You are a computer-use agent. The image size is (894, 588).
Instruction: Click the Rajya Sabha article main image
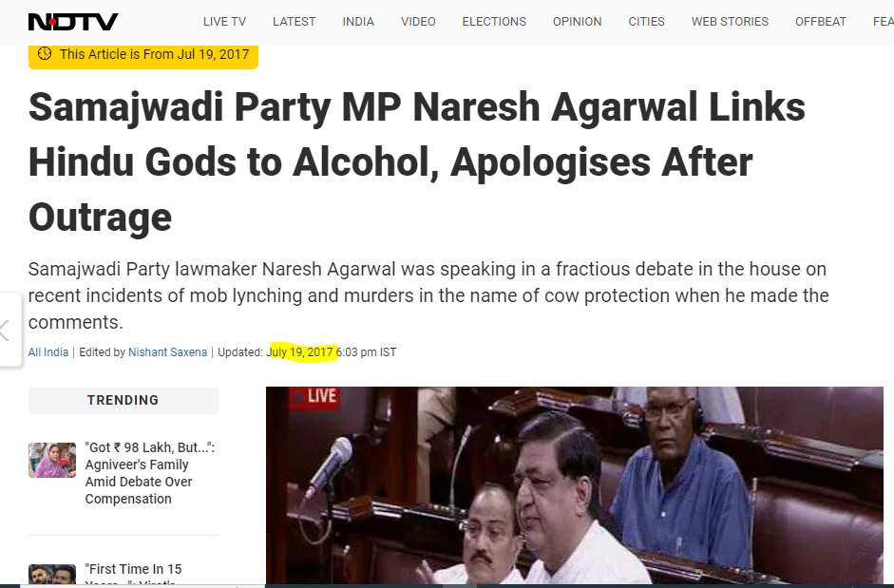pyautogui.click(x=575, y=485)
